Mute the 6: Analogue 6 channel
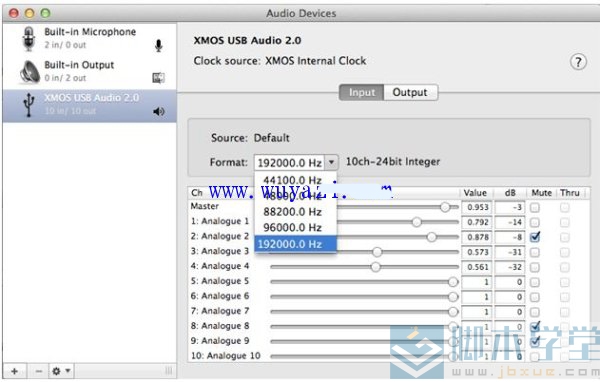 535,297
